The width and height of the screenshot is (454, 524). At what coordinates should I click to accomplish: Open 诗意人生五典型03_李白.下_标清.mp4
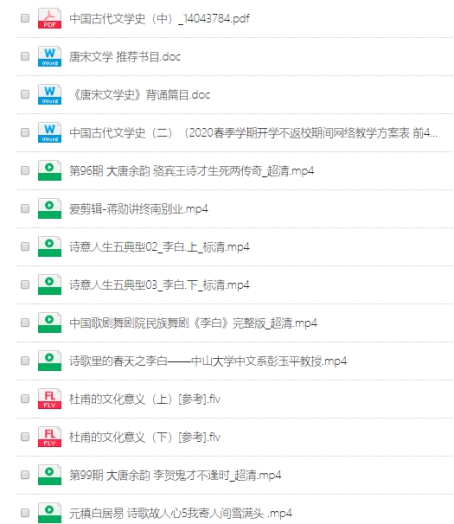[x=159, y=285]
